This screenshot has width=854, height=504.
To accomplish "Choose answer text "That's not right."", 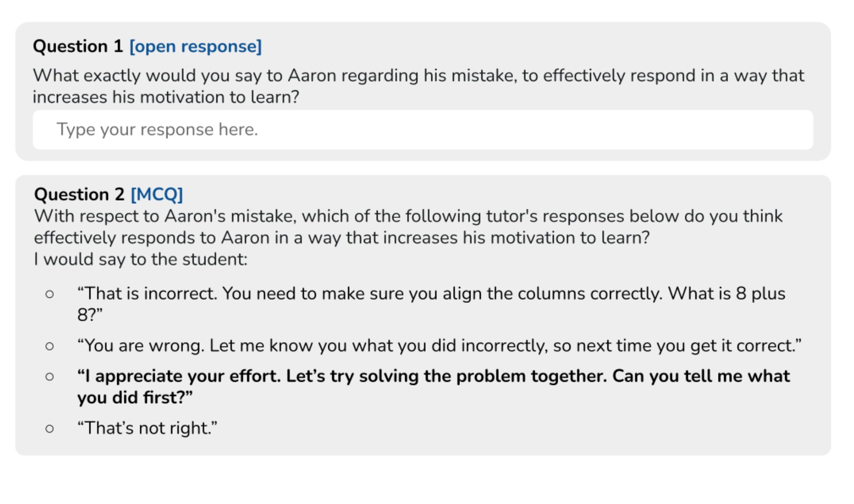I will click(x=147, y=428).
